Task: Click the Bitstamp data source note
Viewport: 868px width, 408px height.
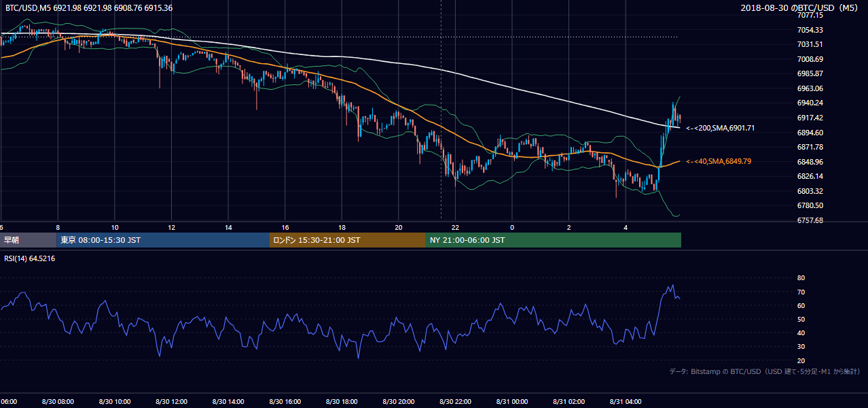Action: click(765, 371)
